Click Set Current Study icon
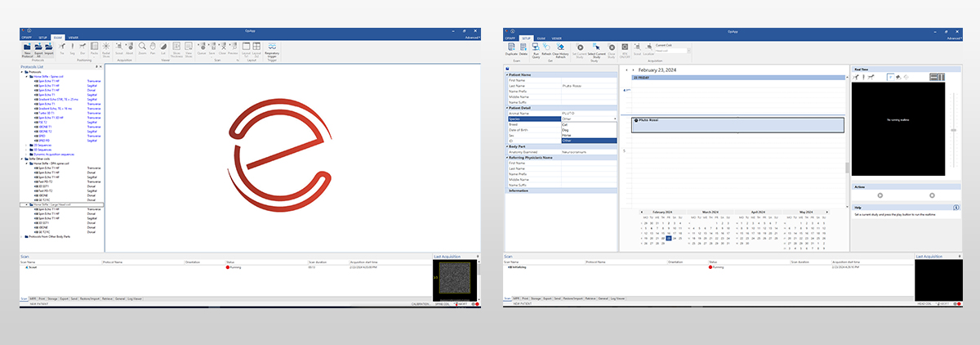980x345 pixels. (580, 49)
